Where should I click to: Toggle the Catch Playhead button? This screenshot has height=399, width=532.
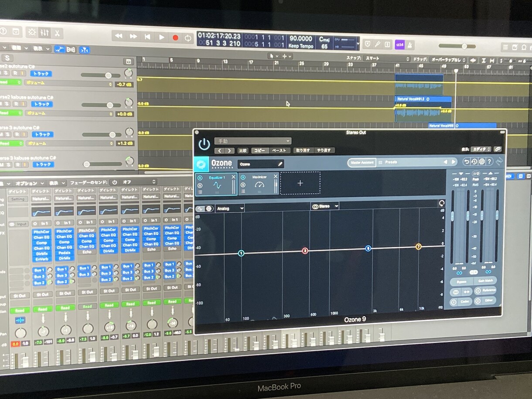(x=85, y=50)
